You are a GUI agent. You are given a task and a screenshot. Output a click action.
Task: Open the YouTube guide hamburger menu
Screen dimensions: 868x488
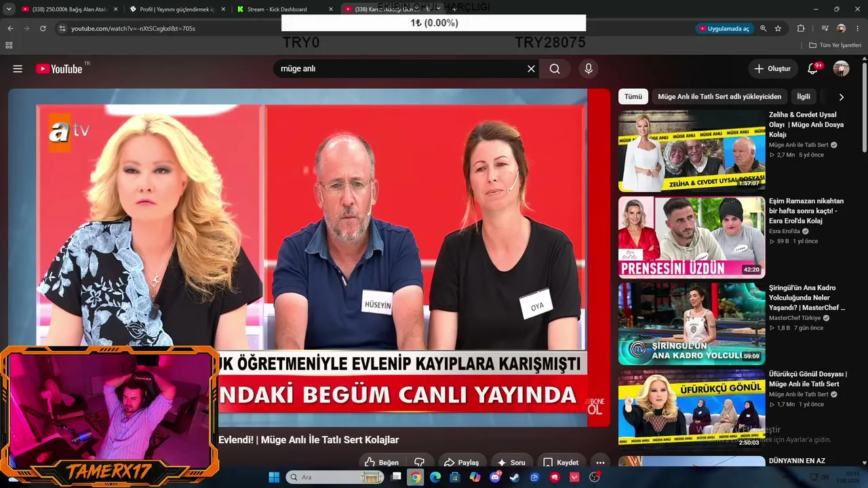18,68
